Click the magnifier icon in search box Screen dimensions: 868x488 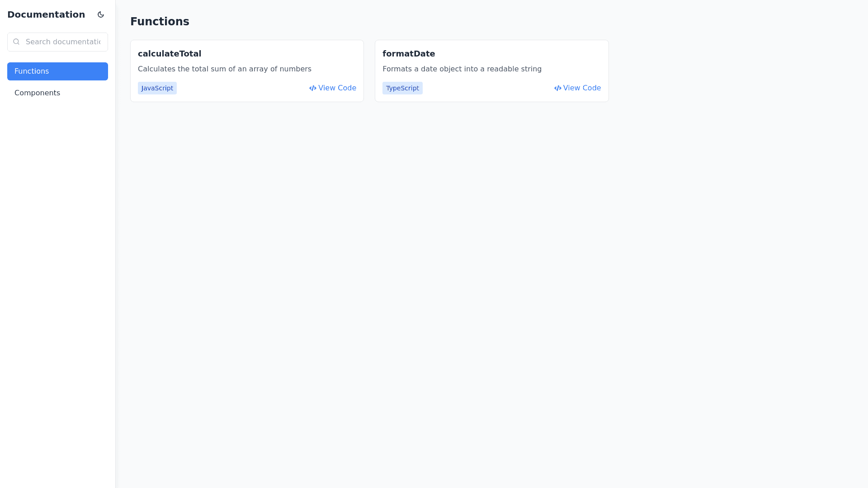click(16, 42)
